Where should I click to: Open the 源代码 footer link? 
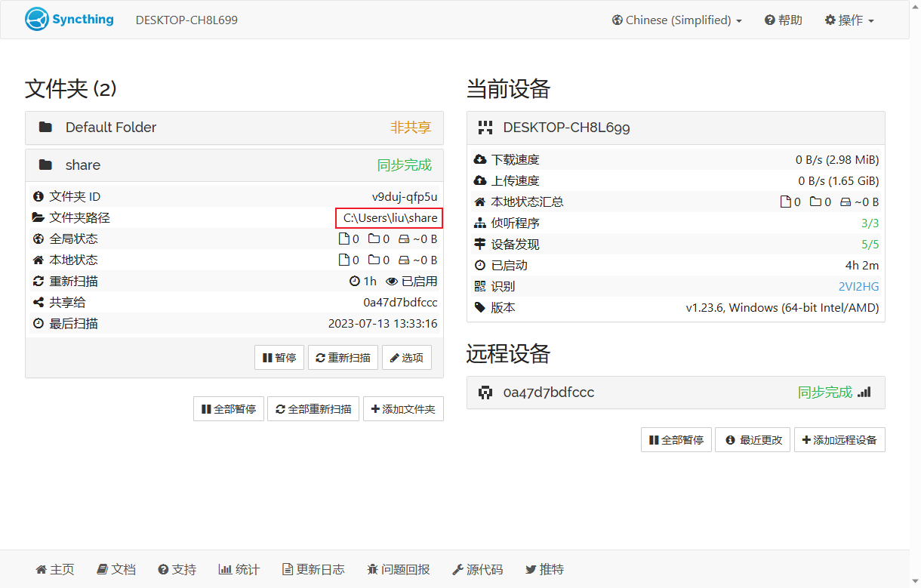(477, 570)
